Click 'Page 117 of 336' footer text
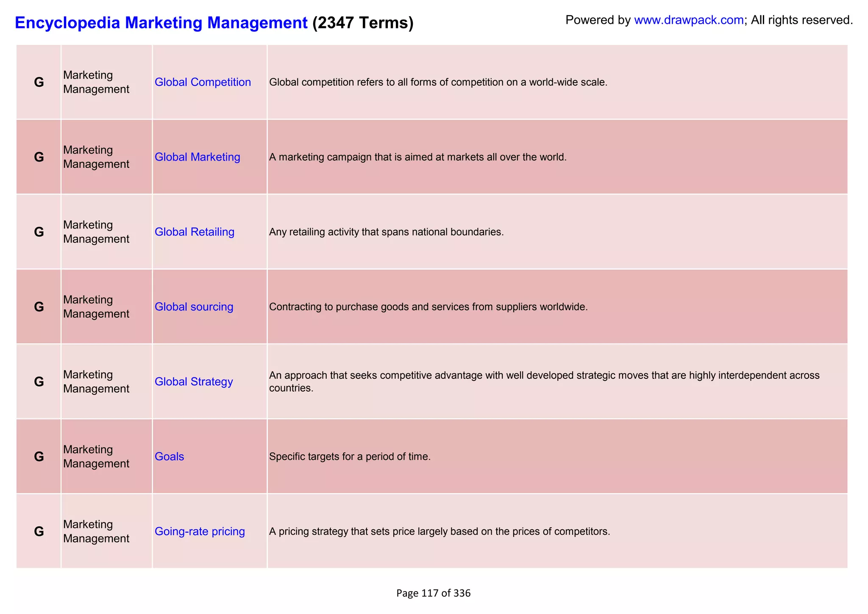 tap(433, 593)
